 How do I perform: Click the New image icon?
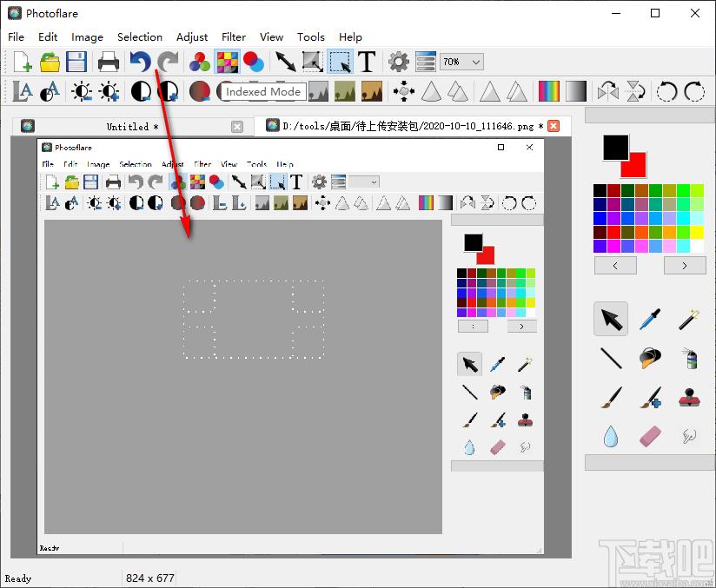coord(23,62)
